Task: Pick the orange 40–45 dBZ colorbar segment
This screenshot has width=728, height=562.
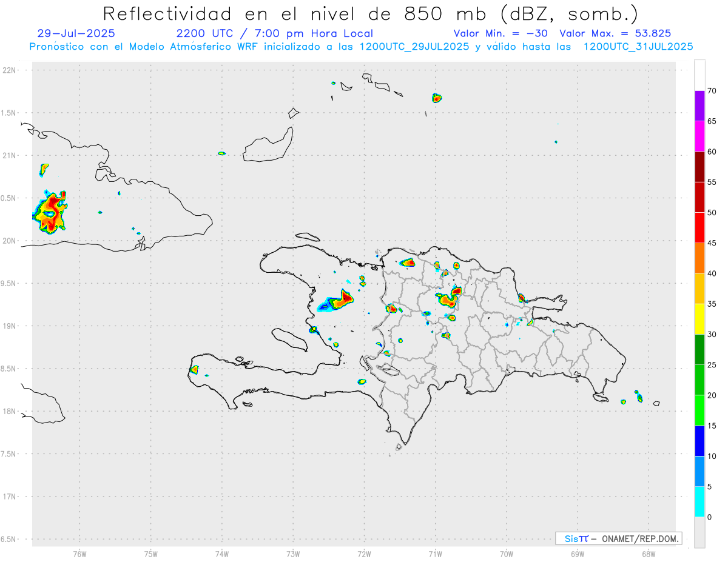Action: click(x=699, y=258)
